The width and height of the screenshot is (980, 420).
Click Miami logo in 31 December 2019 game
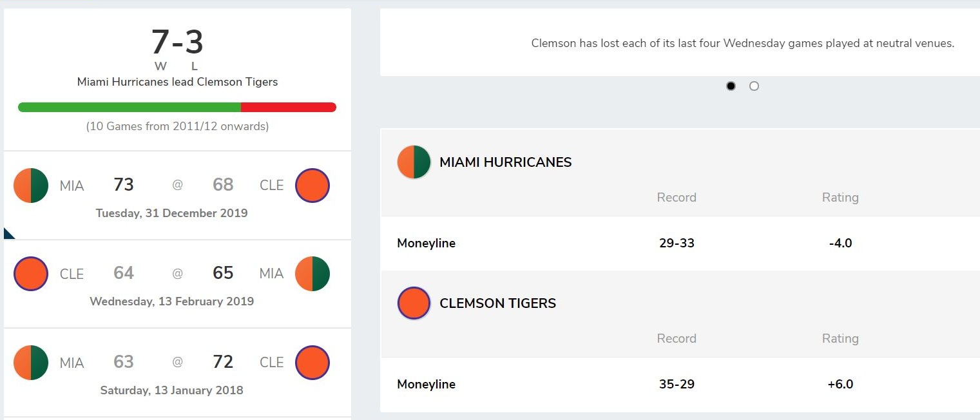31,186
